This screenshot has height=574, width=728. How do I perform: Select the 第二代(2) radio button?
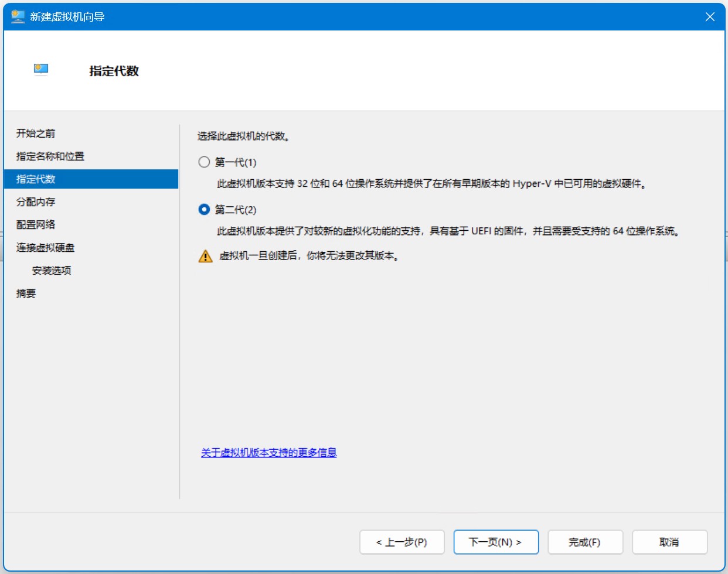[204, 210]
